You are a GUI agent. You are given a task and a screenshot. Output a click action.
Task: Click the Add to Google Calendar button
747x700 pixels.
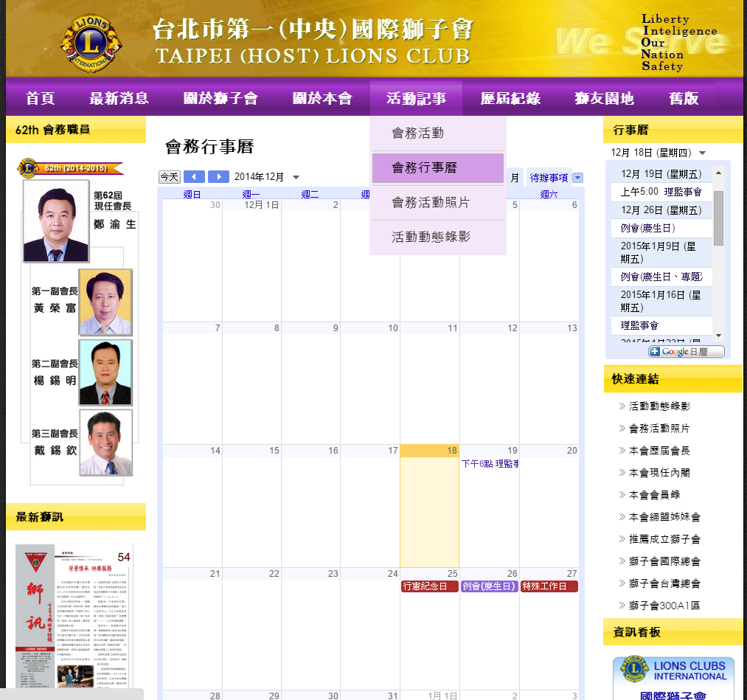click(686, 352)
